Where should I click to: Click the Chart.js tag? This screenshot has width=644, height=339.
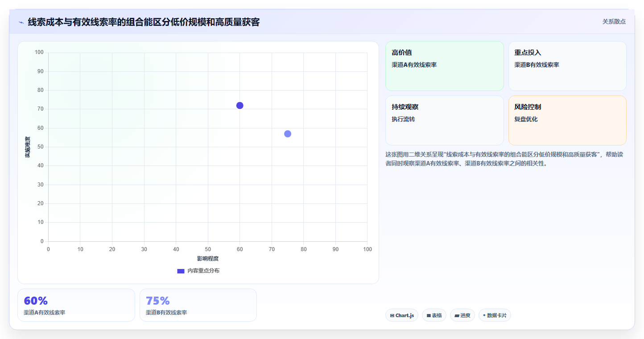(x=402, y=315)
